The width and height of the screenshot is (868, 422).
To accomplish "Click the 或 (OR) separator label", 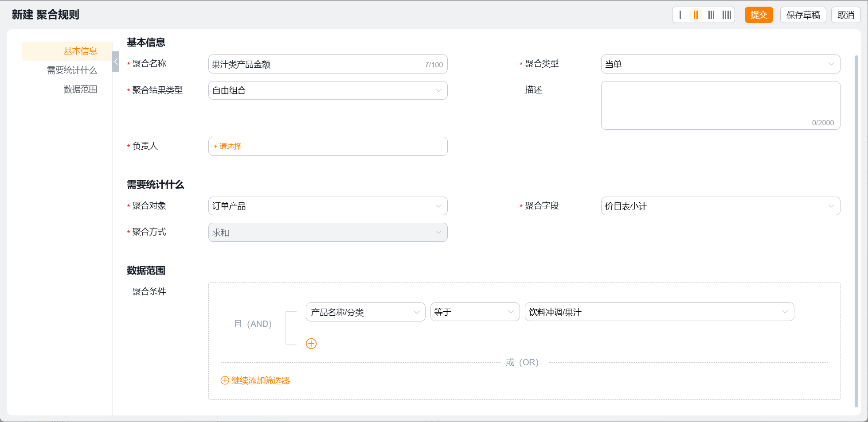I will [522, 362].
